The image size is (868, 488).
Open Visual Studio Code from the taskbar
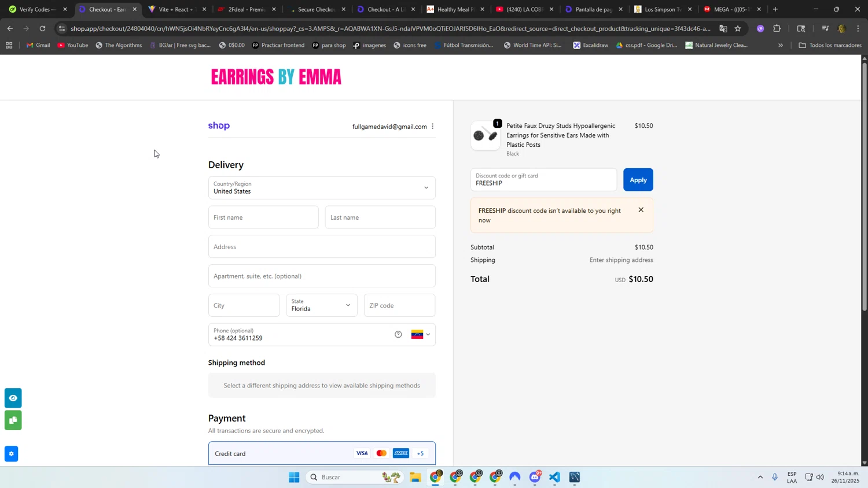tap(555, 477)
